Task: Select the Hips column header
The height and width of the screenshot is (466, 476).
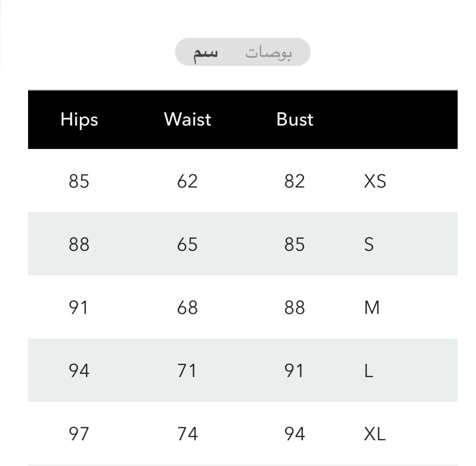Action: (79, 120)
